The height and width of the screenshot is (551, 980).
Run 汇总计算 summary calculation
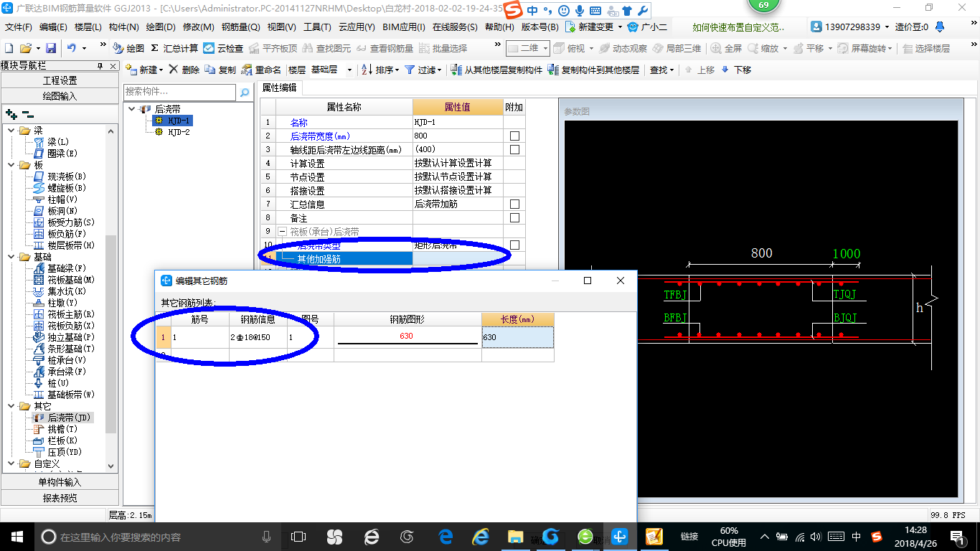[174, 48]
